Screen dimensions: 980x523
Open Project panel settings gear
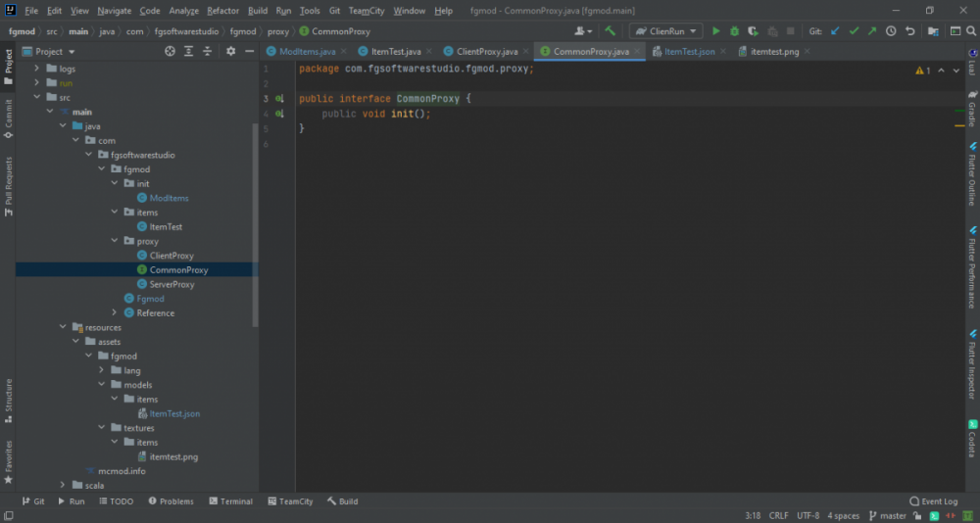tap(230, 51)
